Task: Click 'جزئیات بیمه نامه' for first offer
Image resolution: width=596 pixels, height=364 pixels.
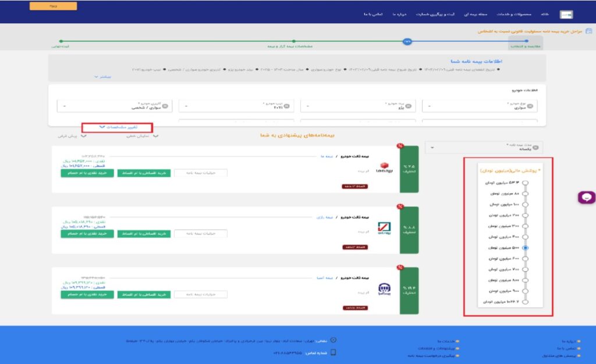Action: (200, 173)
